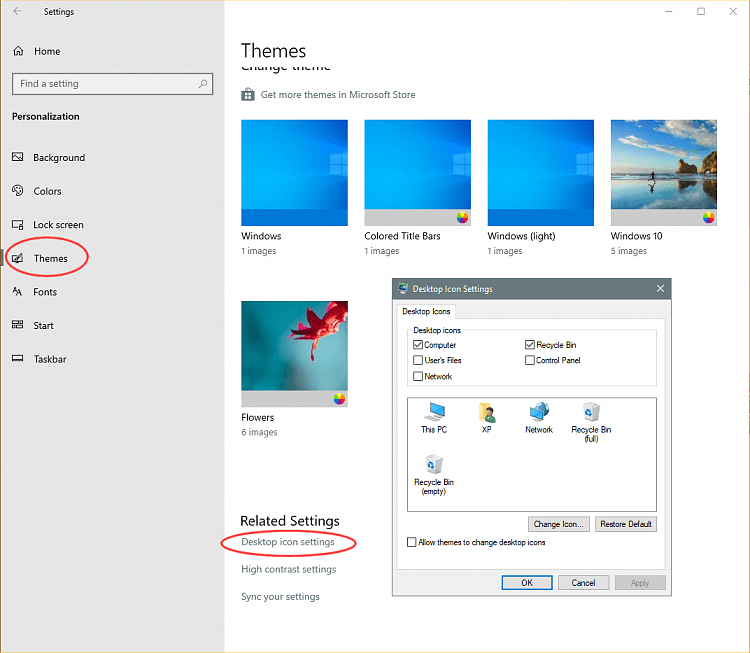
Task: Apply the Windows theme thumbnail
Action: coord(294,173)
